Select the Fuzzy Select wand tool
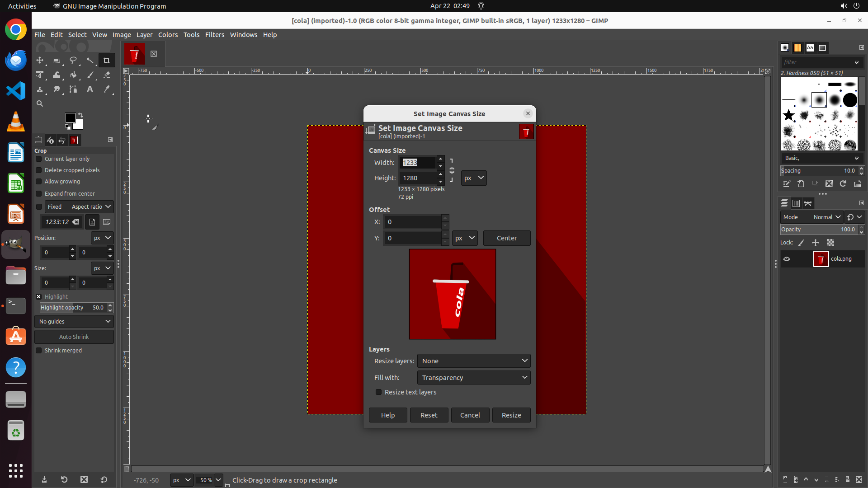The image size is (868, 488). (x=90, y=60)
